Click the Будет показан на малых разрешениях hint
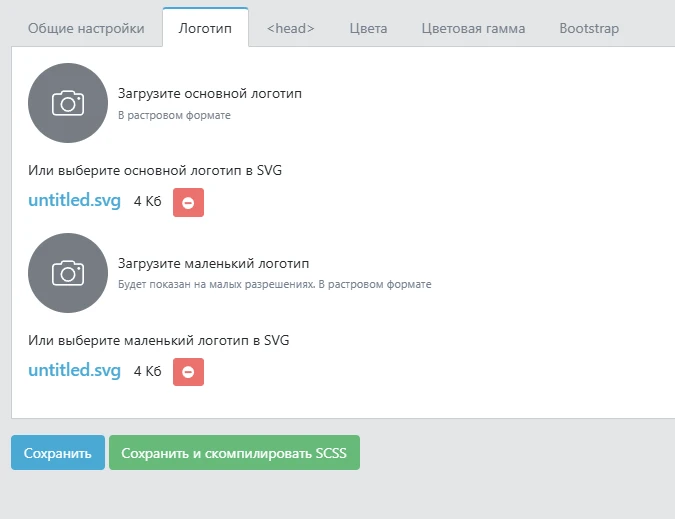This screenshot has height=519, width=675. (274, 285)
